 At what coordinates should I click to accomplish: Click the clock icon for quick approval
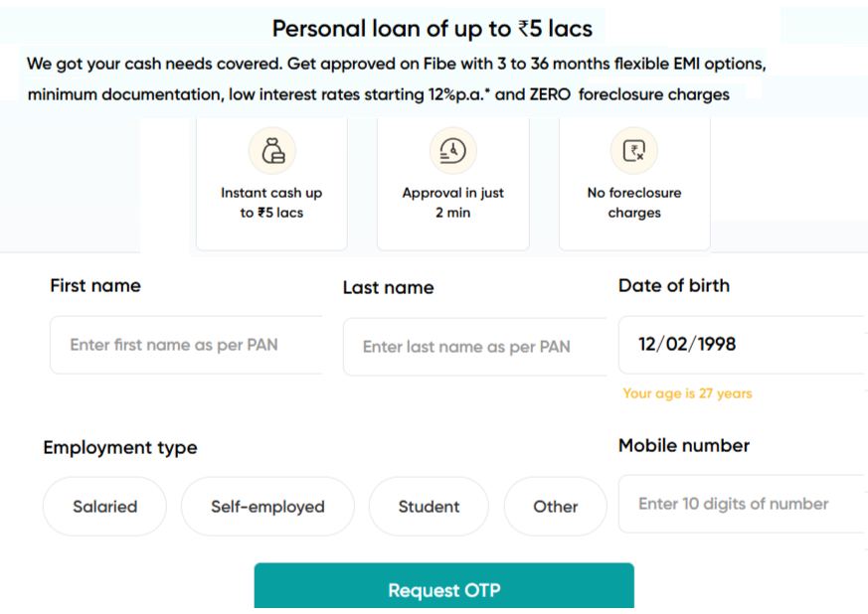point(452,151)
